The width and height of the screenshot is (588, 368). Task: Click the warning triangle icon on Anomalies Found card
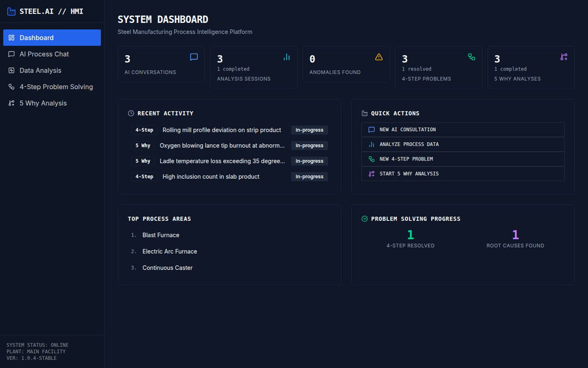379,57
